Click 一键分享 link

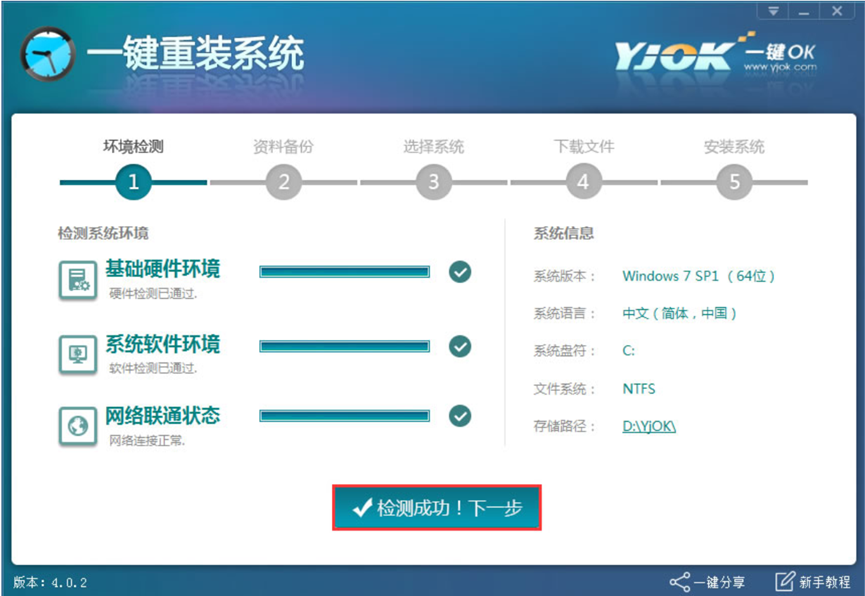(x=719, y=582)
